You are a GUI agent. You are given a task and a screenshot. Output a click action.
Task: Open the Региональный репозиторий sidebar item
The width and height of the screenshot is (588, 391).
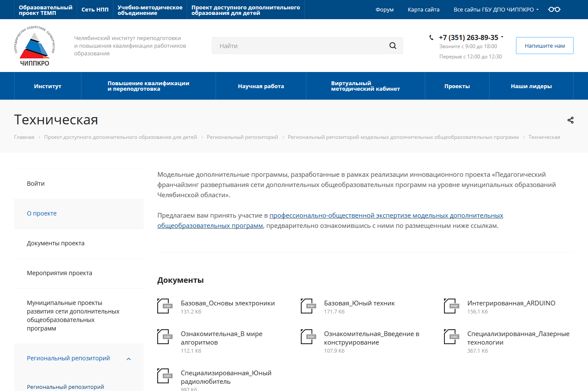[x=68, y=358]
